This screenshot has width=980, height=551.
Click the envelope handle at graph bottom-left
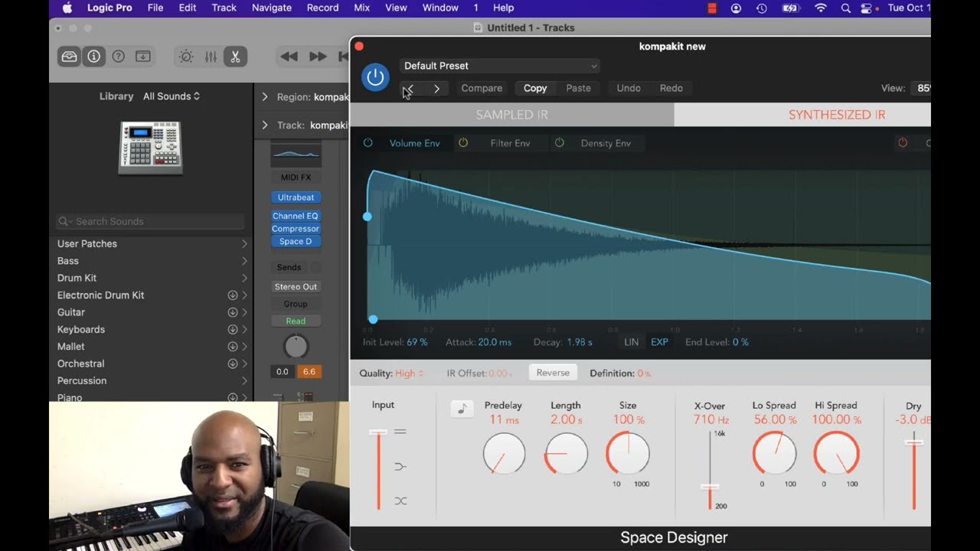373,319
